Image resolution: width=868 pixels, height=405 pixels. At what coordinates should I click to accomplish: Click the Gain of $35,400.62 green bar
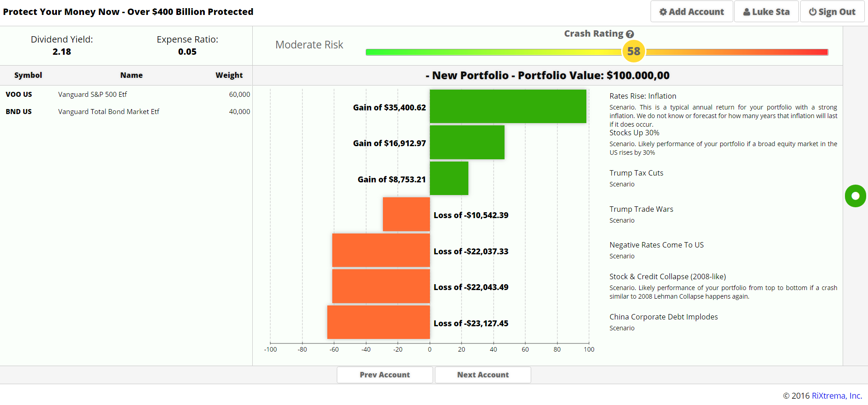(508, 106)
